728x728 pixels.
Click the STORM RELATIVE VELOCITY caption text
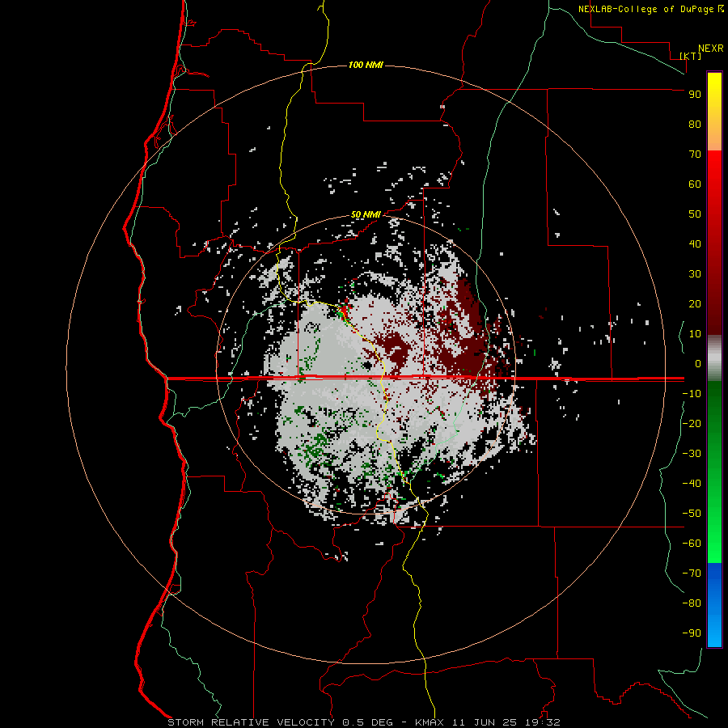251,722
